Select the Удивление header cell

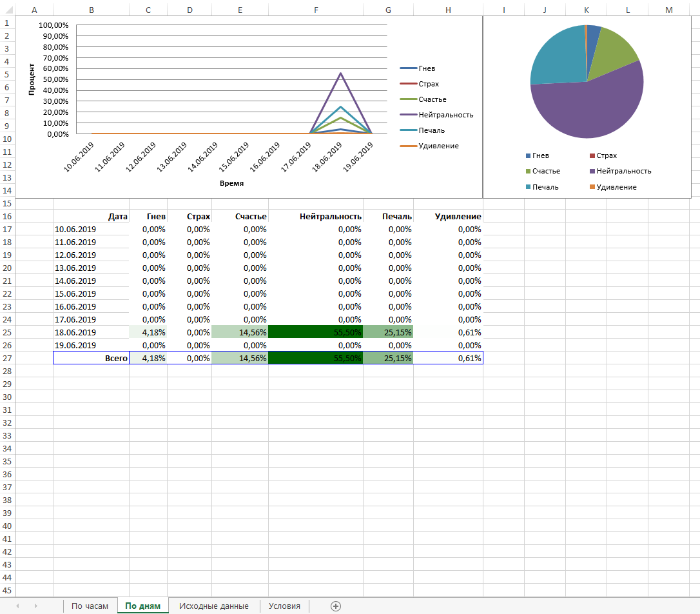448,217
